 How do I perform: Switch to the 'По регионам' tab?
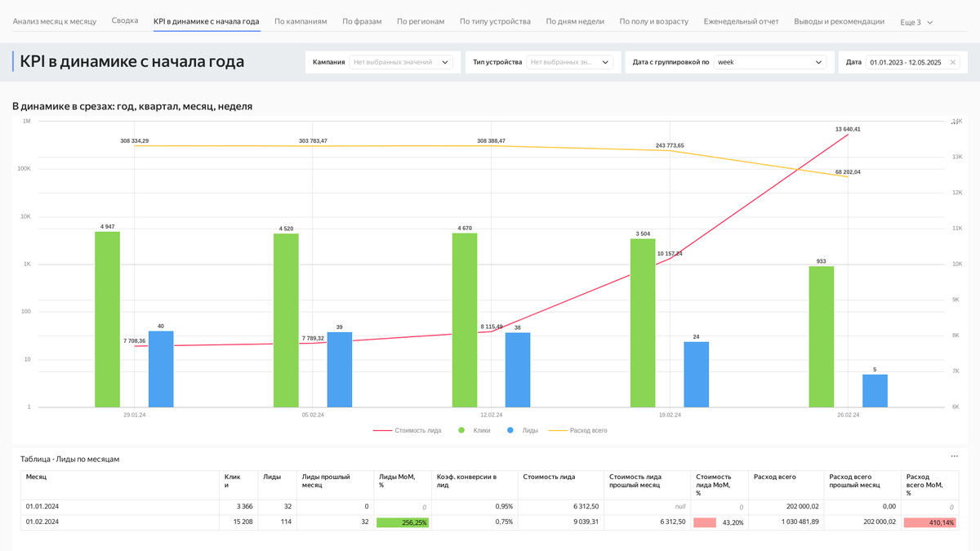click(x=421, y=21)
